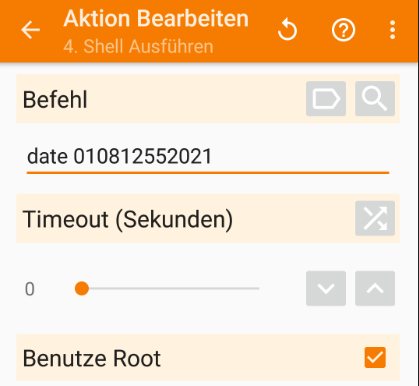Increase timeout with the up chevron
This screenshot has height=386, width=419.
pyautogui.click(x=375, y=288)
